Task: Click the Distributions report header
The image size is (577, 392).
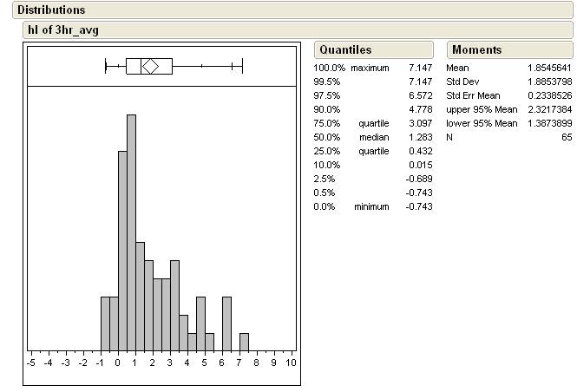Action: tap(52, 10)
